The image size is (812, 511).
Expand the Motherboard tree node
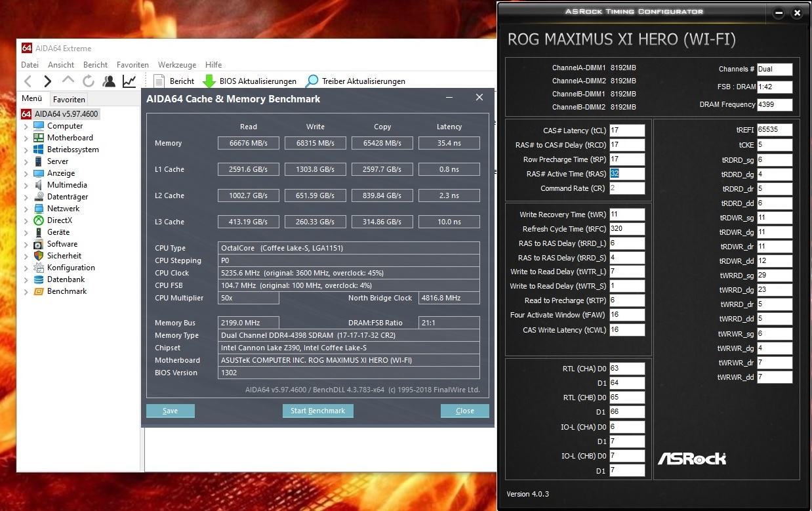coord(26,138)
